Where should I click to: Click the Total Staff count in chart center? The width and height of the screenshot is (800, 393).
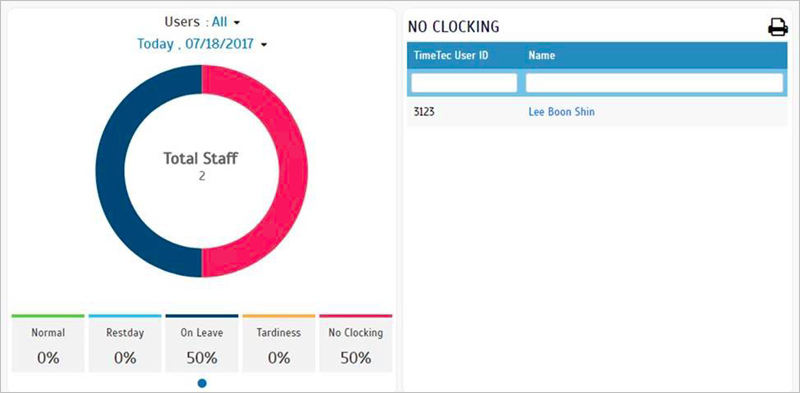(201, 176)
